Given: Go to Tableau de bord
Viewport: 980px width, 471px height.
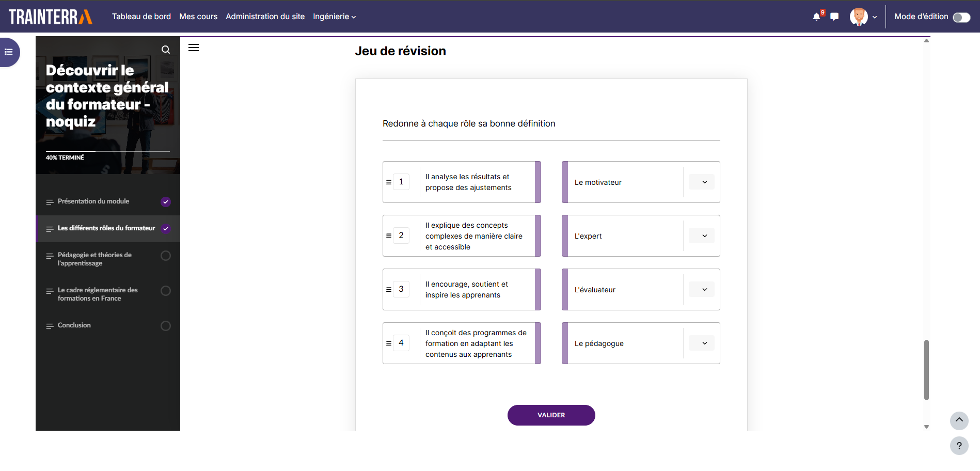Looking at the screenshot, I should [141, 16].
